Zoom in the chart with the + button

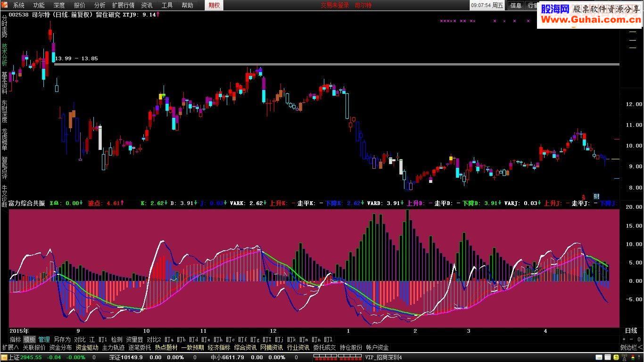click(x=624, y=339)
